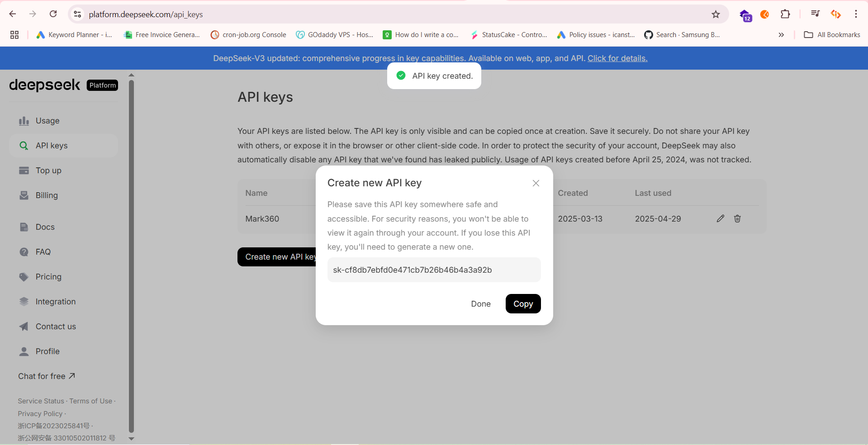Click the Billing receipt icon
Screen dimensions: 868x445
click(x=24, y=195)
